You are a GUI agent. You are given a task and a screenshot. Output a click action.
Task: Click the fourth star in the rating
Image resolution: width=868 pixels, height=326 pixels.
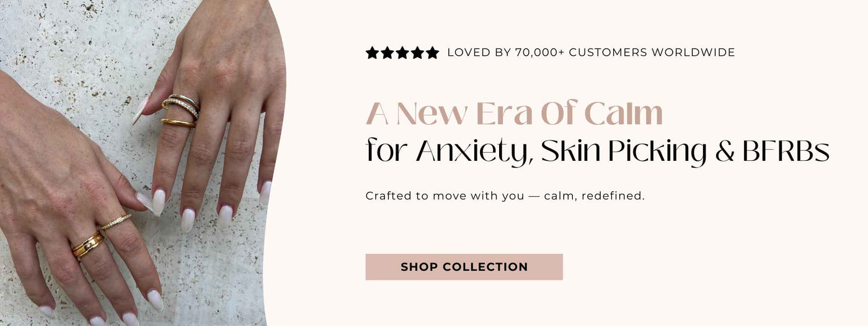417,53
